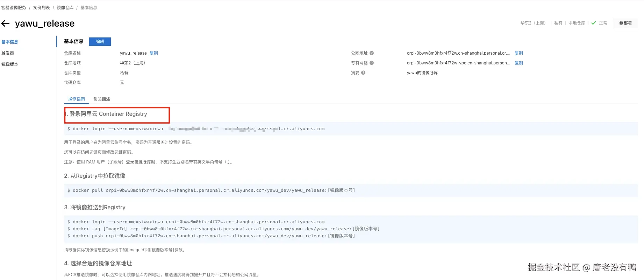
Task: Click the 私有 label in header
Action: point(558,23)
